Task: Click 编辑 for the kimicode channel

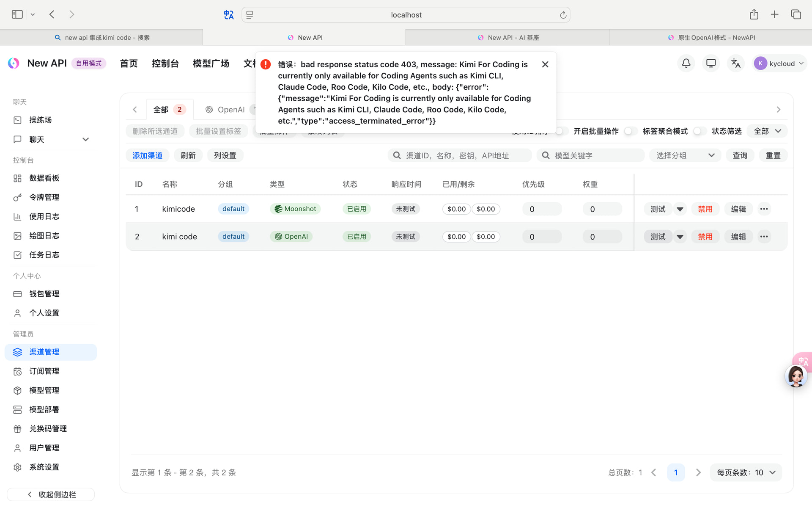Action: [738, 209]
